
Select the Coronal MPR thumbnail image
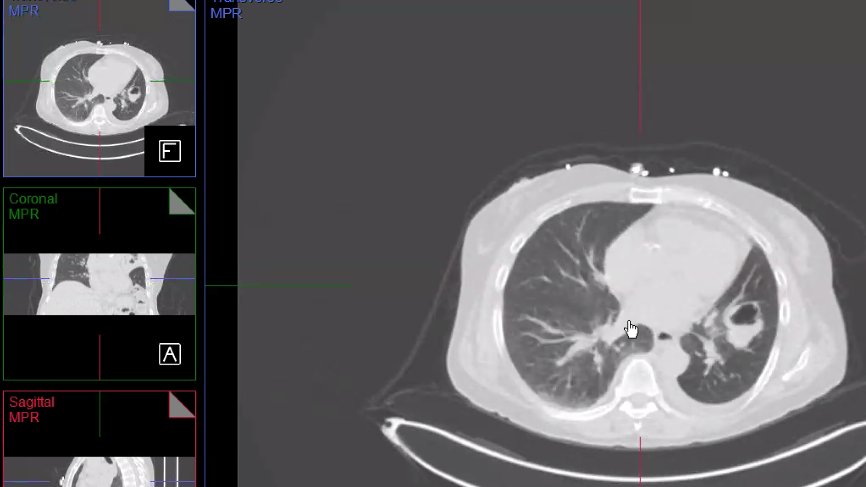pyautogui.click(x=100, y=284)
